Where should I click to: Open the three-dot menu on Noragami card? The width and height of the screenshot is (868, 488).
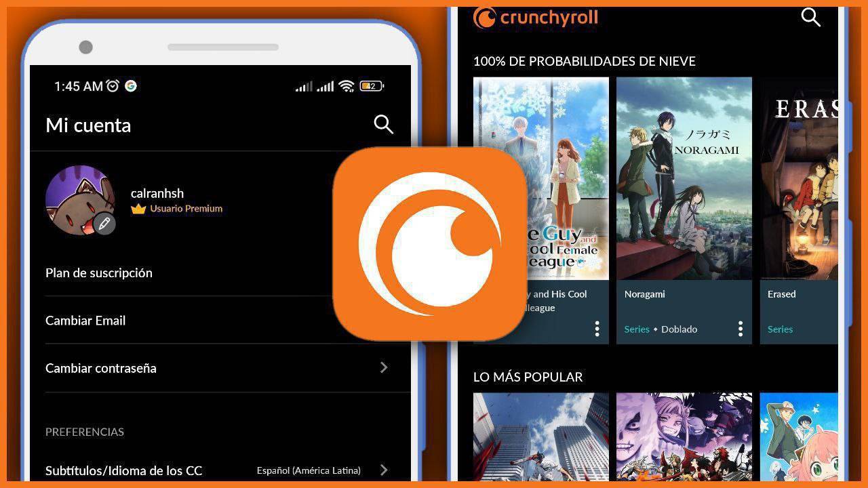pyautogui.click(x=740, y=329)
